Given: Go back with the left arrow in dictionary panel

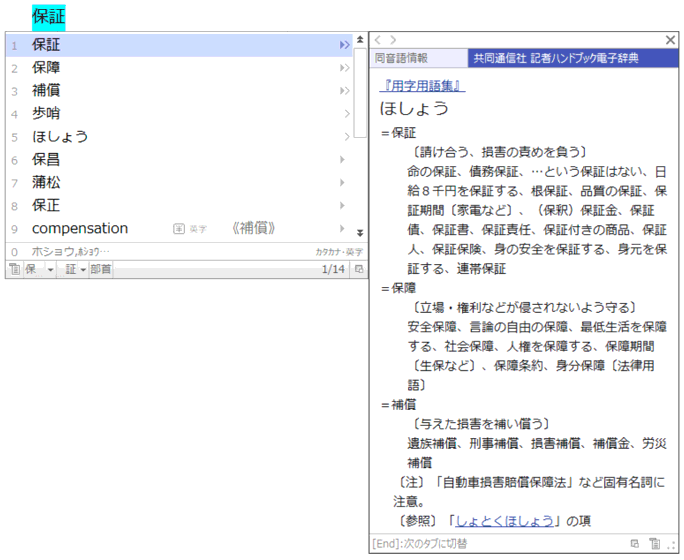Looking at the screenshot, I should [x=378, y=40].
